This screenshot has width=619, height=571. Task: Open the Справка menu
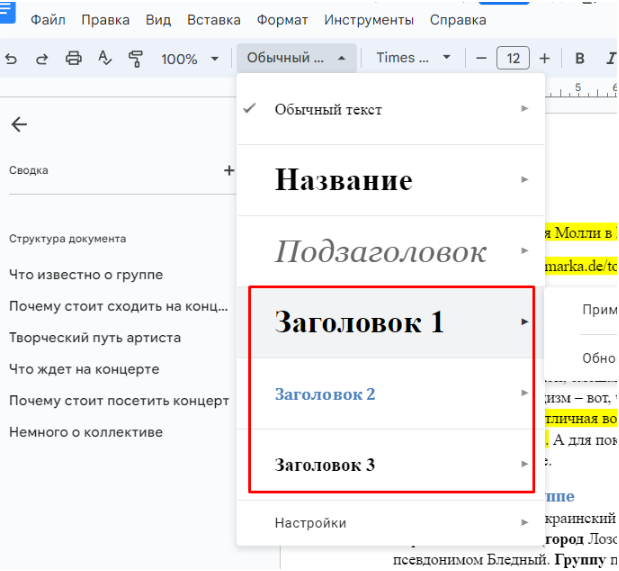[458, 20]
